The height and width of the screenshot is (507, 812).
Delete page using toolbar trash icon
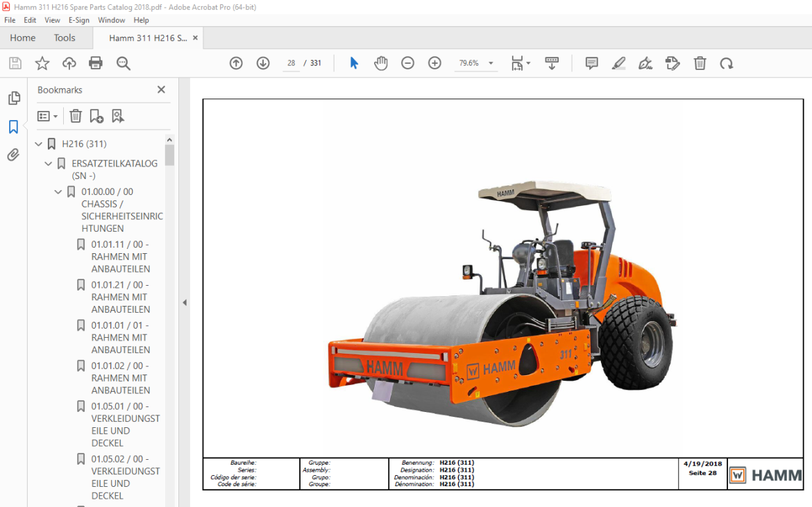[x=700, y=63]
